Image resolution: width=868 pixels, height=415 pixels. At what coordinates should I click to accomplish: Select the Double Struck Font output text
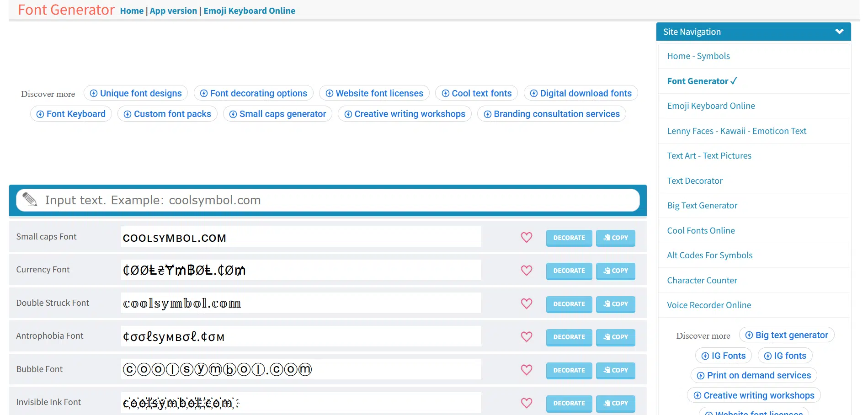300,303
